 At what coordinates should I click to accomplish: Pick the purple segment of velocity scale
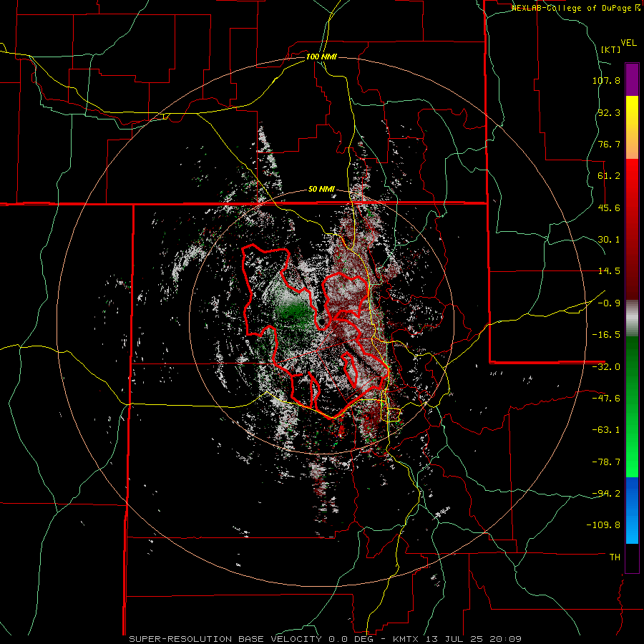[x=632, y=79]
